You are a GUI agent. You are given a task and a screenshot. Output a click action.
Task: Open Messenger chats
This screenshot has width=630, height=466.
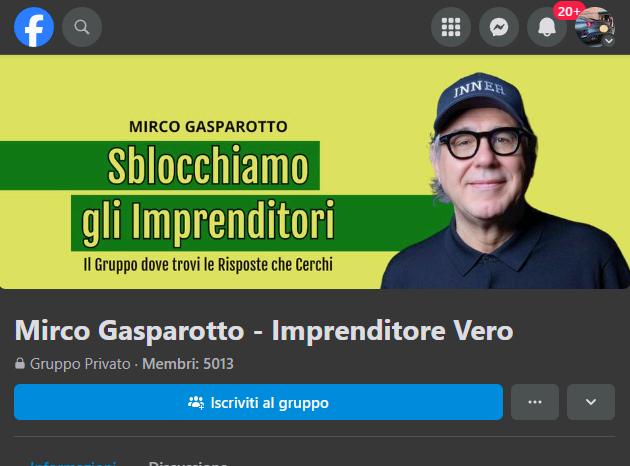[499, 27]
